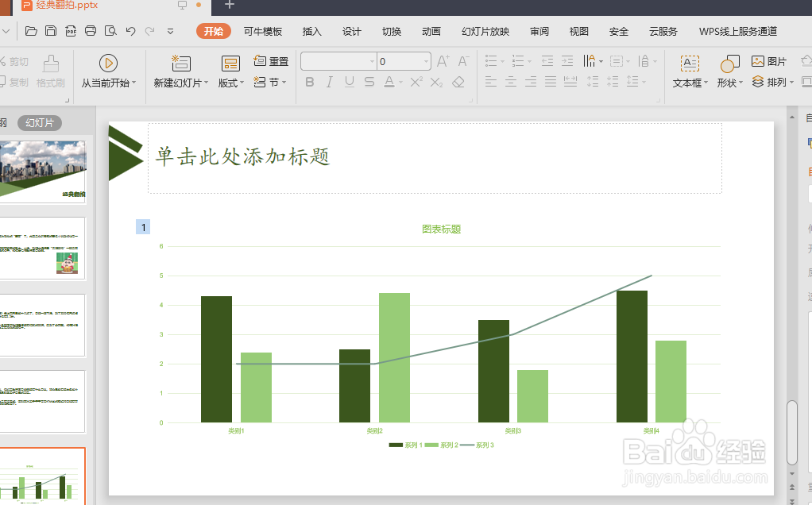Toggle underline formatting

point(349,82)
